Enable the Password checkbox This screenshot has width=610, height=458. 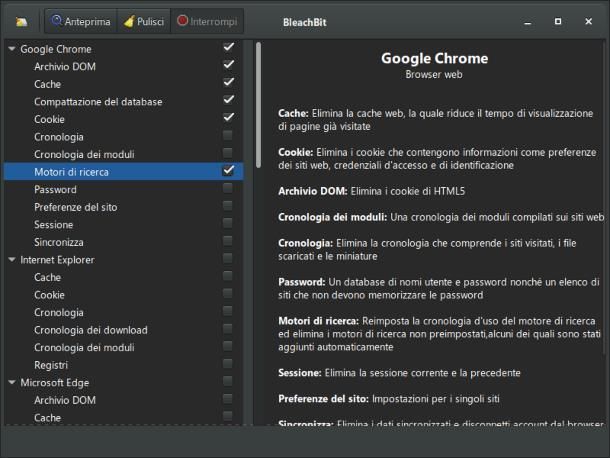click(x=228, y=188)
